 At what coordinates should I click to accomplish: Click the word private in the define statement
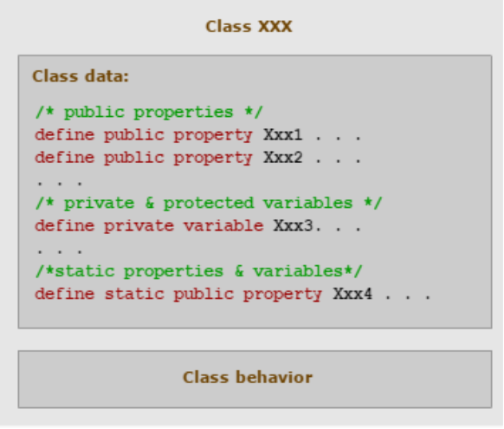pos(139,225)
